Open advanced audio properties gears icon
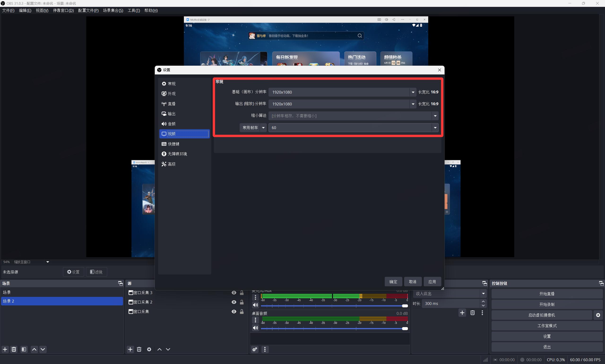 pyautogui.click(x=255, y=349)
